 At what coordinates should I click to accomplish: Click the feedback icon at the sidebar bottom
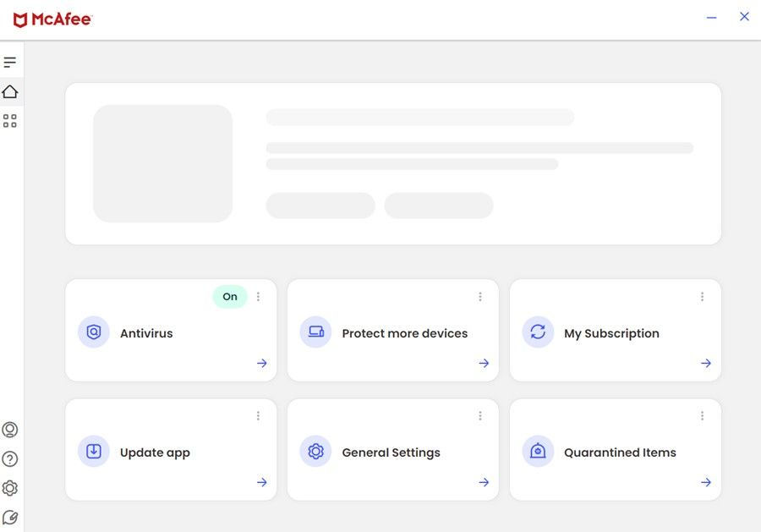(x=10, y=517)
